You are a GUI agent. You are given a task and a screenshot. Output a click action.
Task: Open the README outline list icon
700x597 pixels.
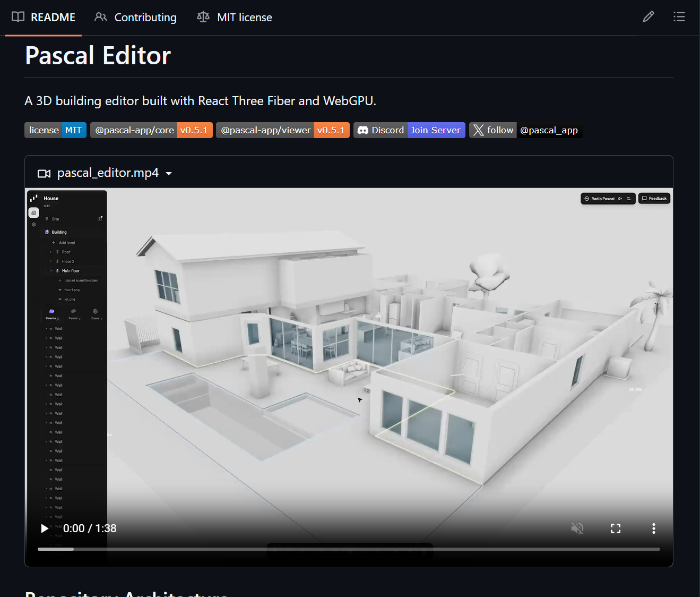679,17
